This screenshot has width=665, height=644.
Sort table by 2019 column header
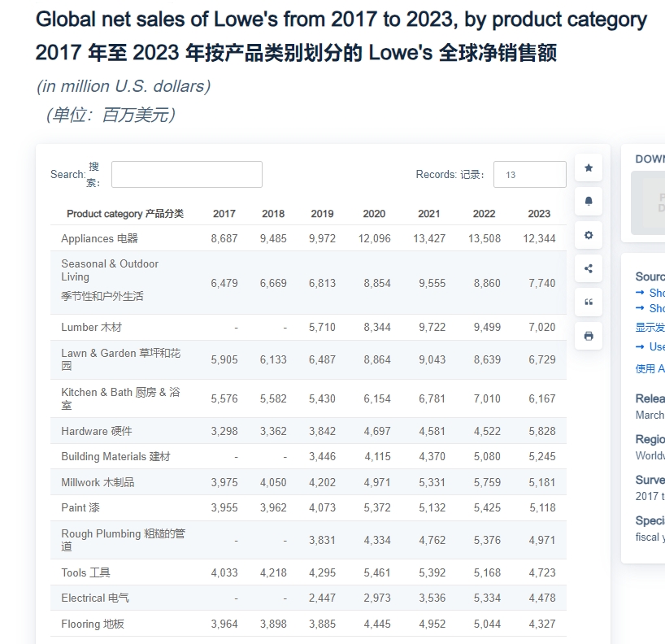[322, 214]
